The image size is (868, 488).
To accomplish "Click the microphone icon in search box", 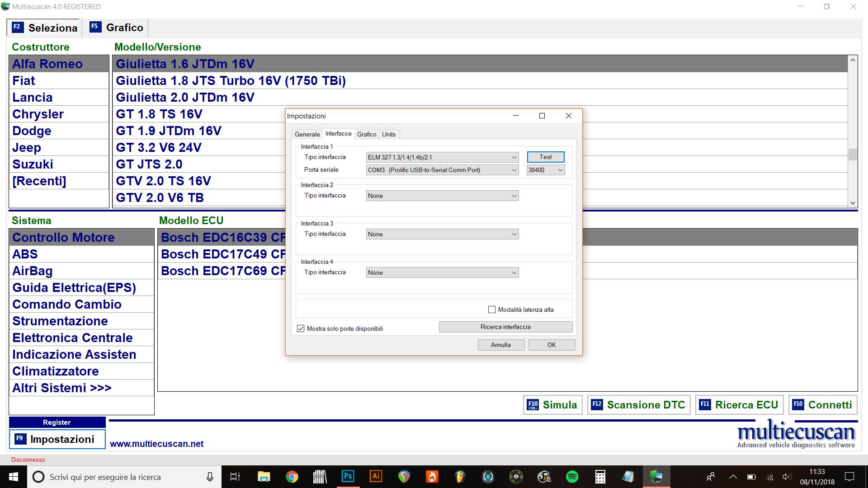I will point(210,477).
